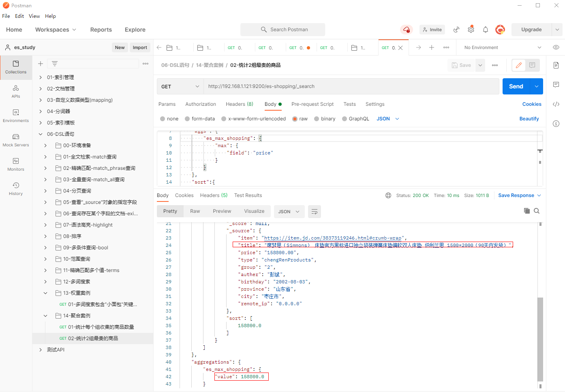Toggle the wrap lines icon in response toolbar

[x=314, y=212]
